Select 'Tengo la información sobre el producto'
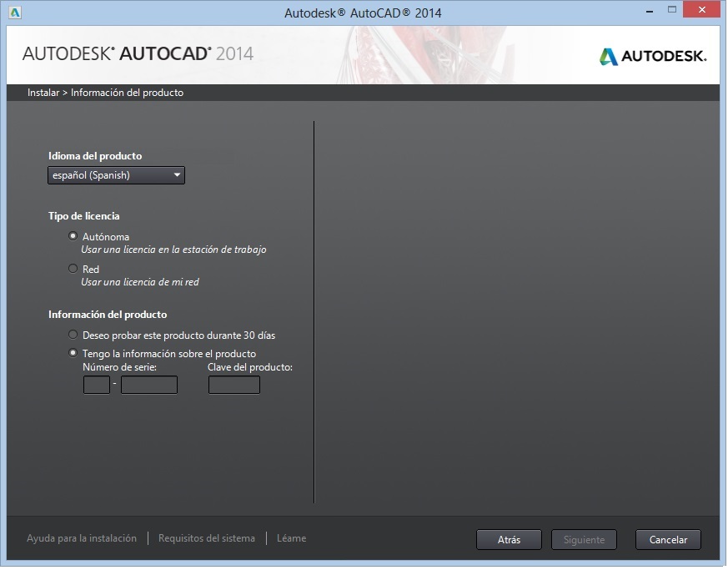Image resolution: width=728 pixels, height=570 pixels. [73, 354]
